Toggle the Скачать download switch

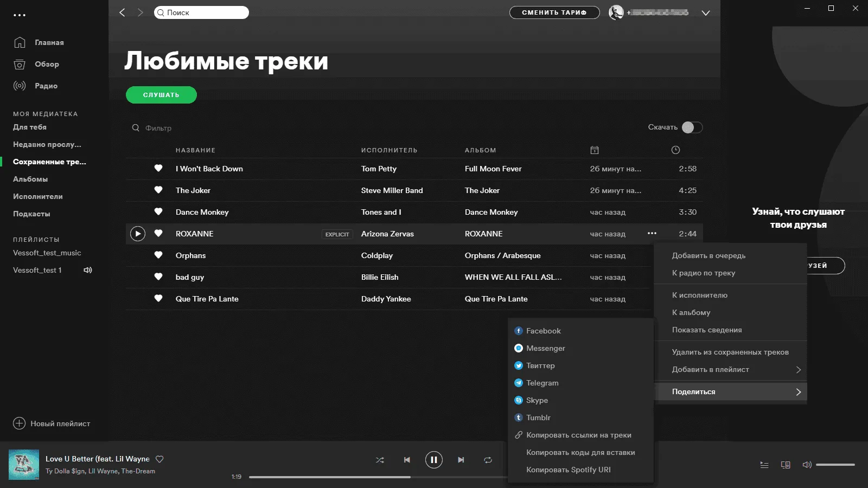pos(692,127)
